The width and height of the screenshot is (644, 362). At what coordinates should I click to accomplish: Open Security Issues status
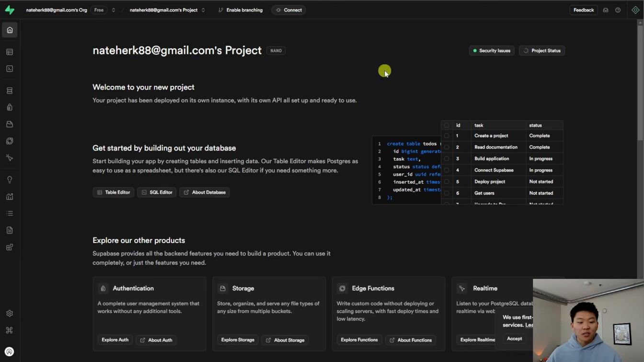tap(492, 51)
